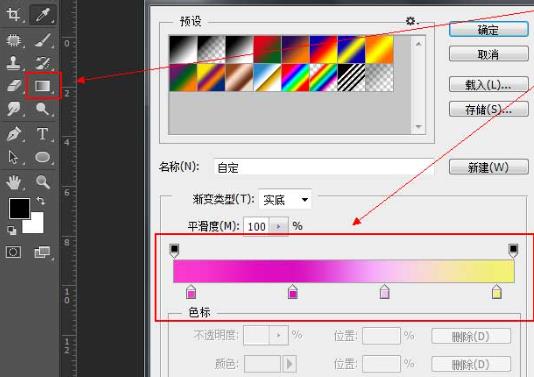Change the screen mode
This screenshot has width=534, height=377.
(x=42, y=252)
